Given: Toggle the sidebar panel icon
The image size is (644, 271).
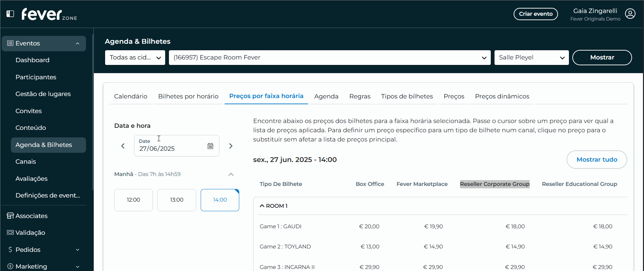Looking at the screenshot, I should pyautogui.click(x=10, y=14).
